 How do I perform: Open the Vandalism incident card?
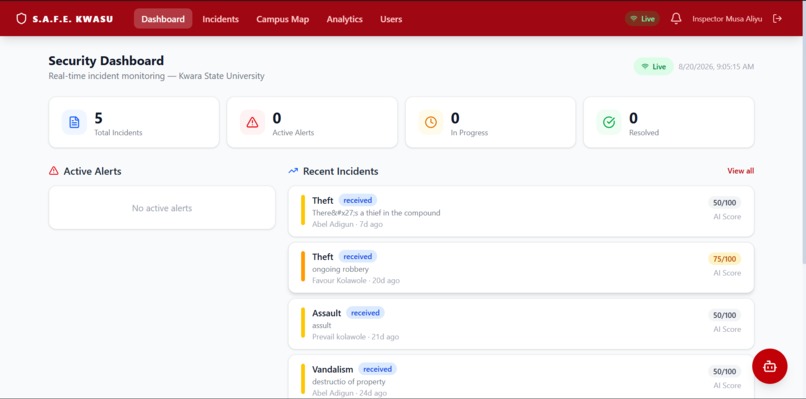pyautogui.click(x=521, y=376)
